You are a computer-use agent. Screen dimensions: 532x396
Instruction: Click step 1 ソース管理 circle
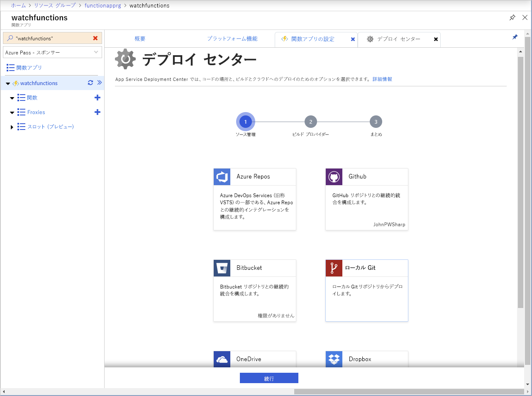[x=246, y=122]
